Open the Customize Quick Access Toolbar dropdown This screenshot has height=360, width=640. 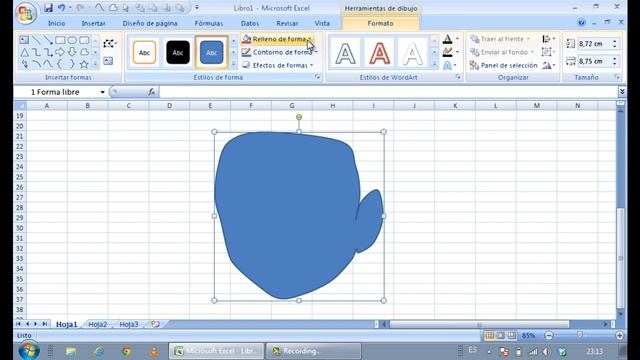[x=197, y=8]
